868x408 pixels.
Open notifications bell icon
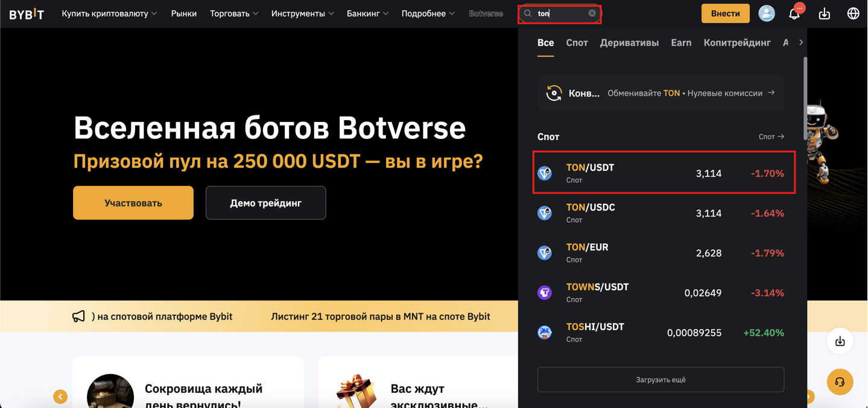(x=794, y=13)
